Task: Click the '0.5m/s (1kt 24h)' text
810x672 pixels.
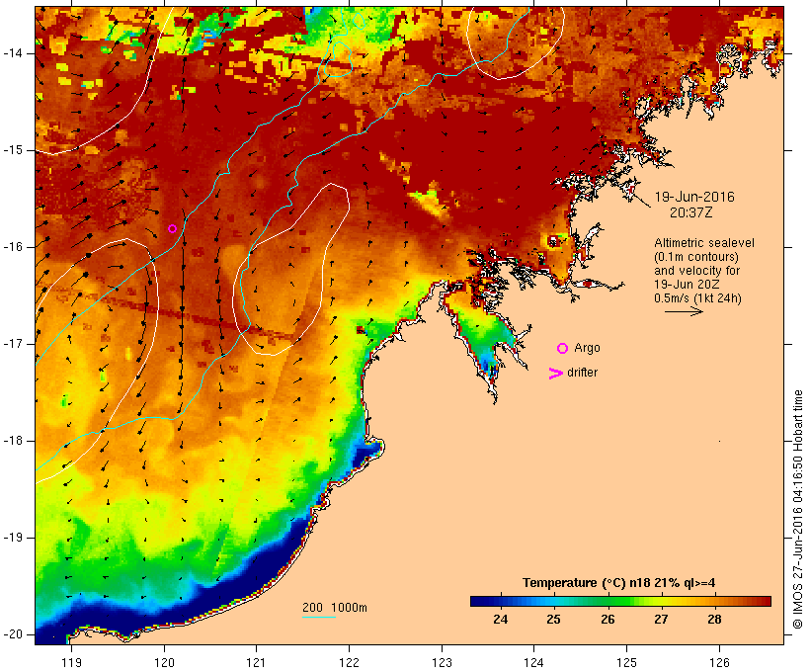Action: [x=698, y=298]
